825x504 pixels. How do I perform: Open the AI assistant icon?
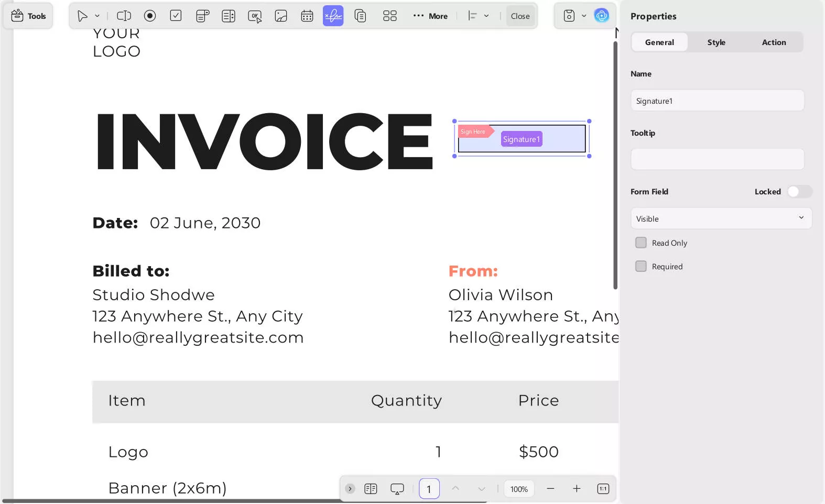tap(602, 16)
